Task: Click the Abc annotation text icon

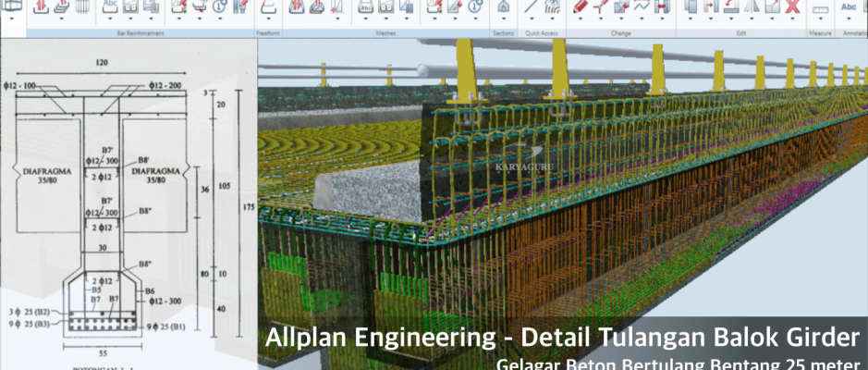Action: click(x=849, y=6)
